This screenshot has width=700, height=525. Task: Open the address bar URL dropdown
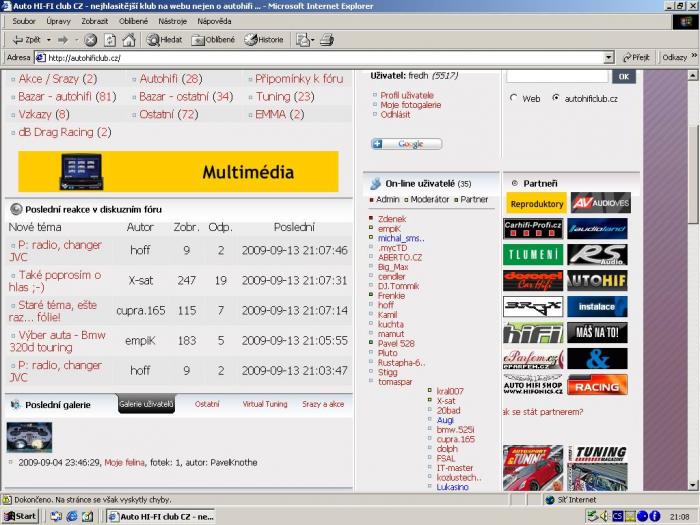[608, 58]
